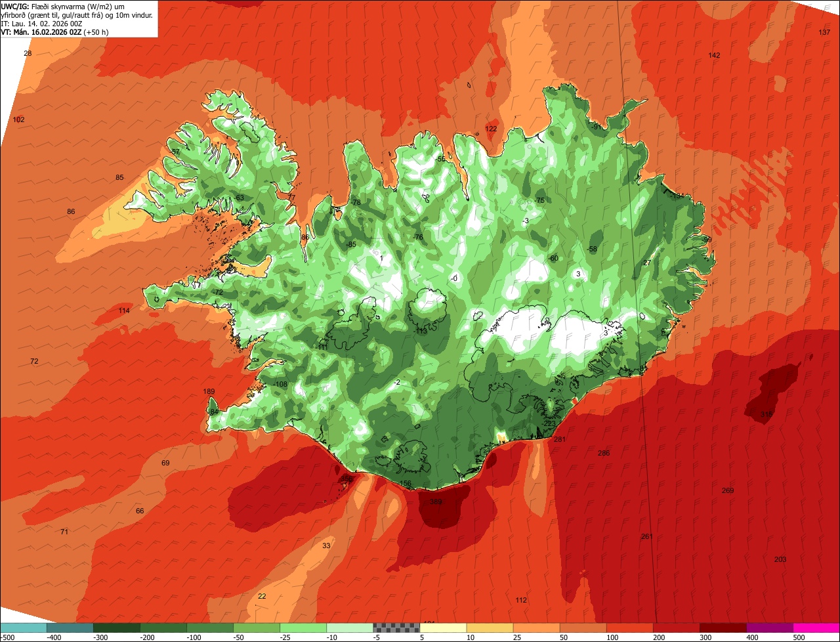
Task: Click the map value 71
Action: pos(64,532)
